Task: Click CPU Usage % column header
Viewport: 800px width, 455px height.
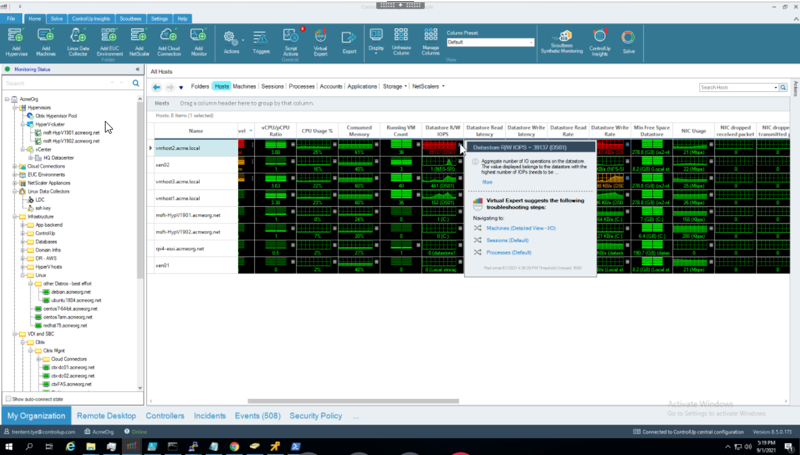Action: [x=317, y=131]
